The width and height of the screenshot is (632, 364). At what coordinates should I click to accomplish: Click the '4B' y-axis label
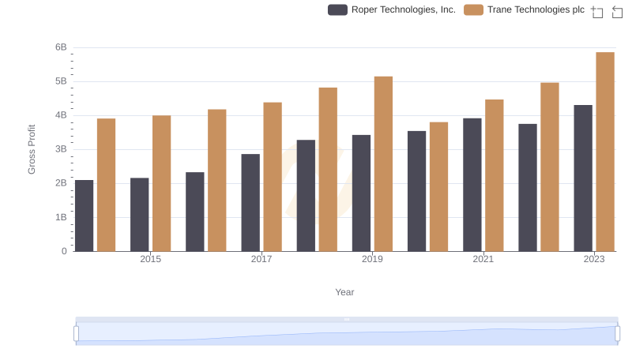61,115
